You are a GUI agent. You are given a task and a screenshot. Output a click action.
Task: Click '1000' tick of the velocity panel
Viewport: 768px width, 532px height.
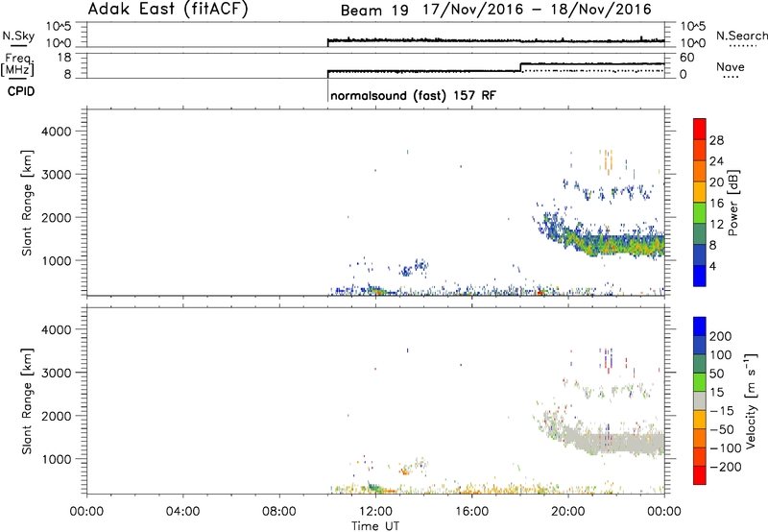click(56, 459)
